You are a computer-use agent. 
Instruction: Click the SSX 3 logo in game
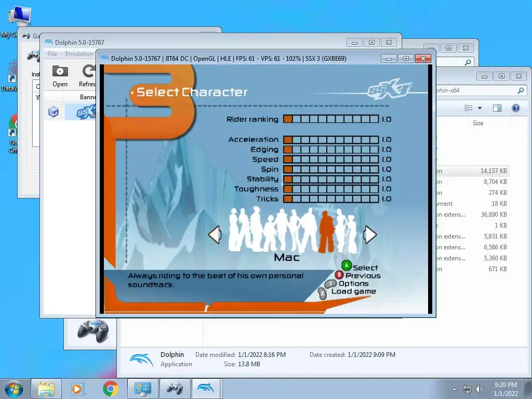[x=390, y=90]
